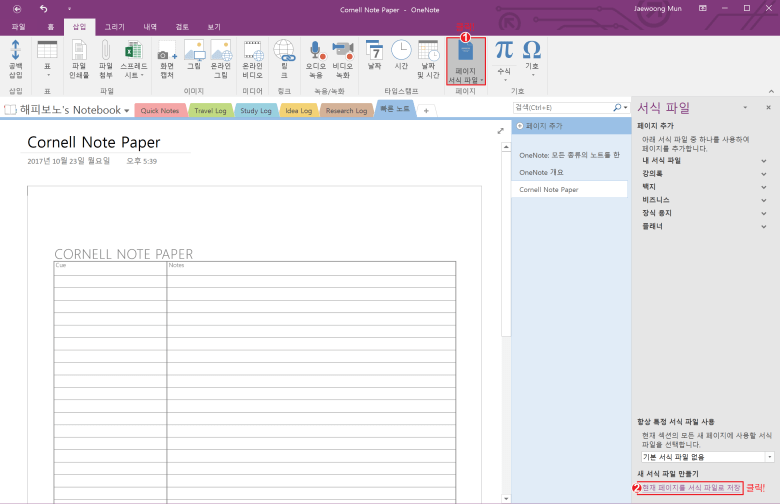Click the File Printout (파일 인쇄물) icon
The width and height of the screenshot is (780, 504).
pos(79,59)
